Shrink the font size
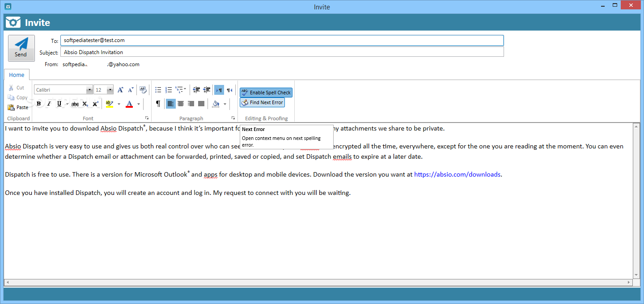Viewport: 644px width, 304px height. point(131,90)
